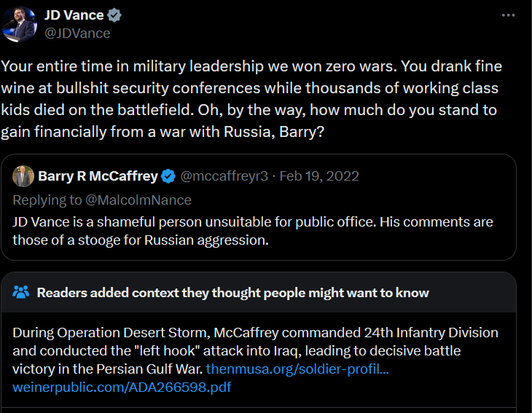The width and height of the screenshot is (532, 413).
Task: Click Barry McCaffrey's blue verified badge
Action: coord(168,176)
